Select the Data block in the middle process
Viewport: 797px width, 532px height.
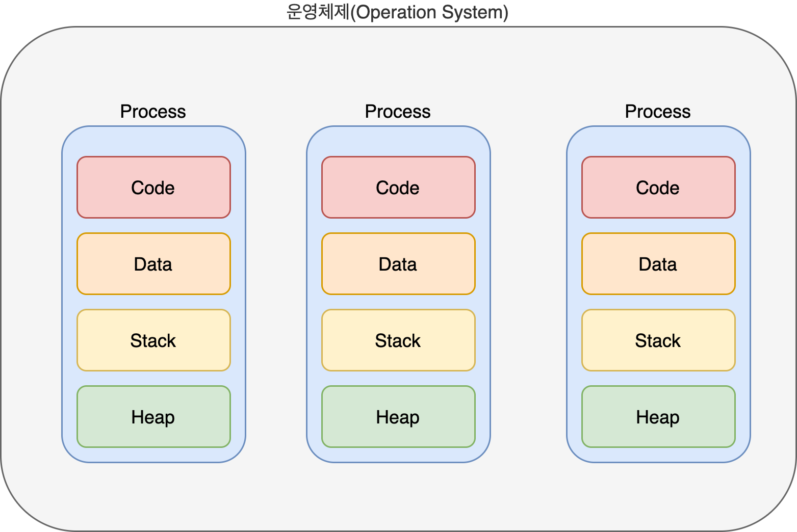click(398, 264)
